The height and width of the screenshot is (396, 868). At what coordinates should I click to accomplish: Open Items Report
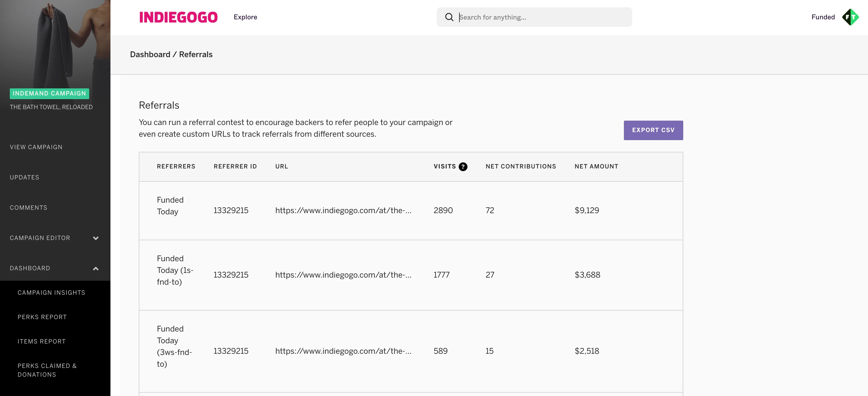coord(42,342)
